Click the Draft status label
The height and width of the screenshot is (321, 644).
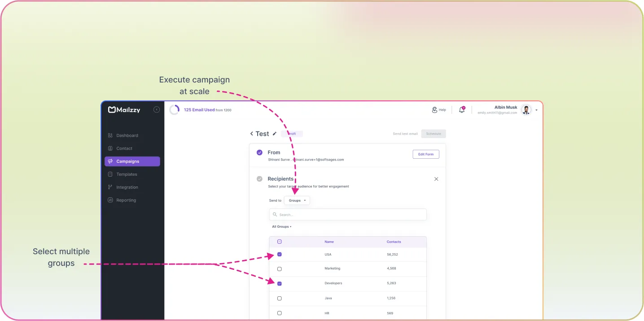click(291, 134)
